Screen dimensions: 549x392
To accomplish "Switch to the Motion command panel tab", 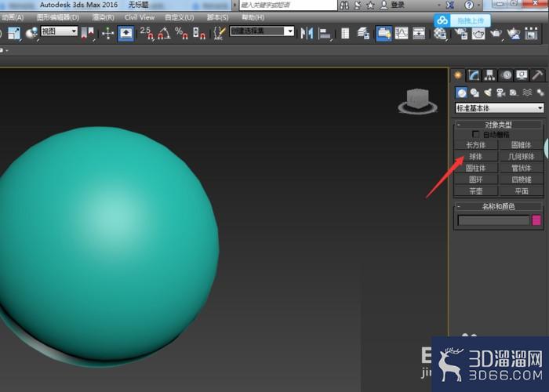I will [506, 75].
